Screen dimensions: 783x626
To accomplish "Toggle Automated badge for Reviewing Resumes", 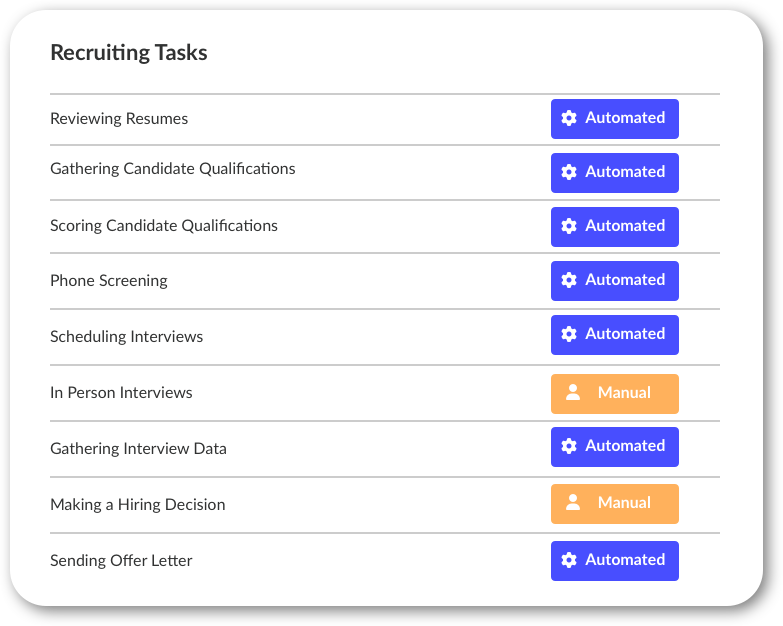I will point(615,119).
